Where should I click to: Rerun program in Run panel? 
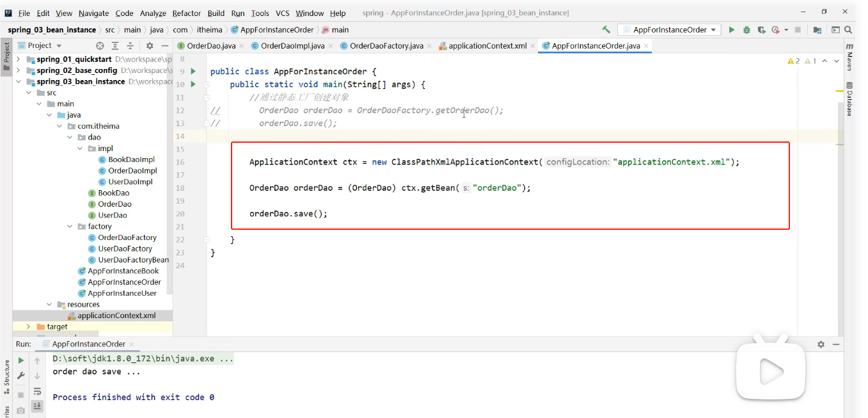[20, 361]
